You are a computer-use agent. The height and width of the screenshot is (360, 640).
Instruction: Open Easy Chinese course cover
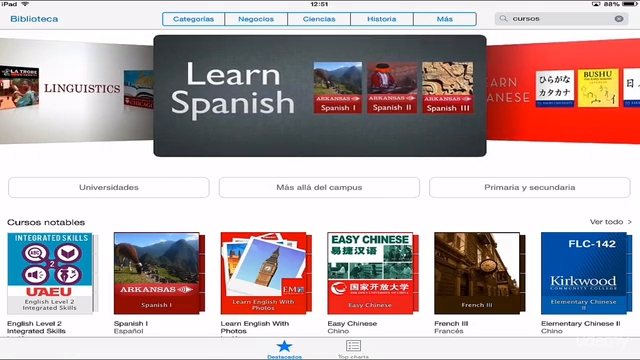point(370,273)
